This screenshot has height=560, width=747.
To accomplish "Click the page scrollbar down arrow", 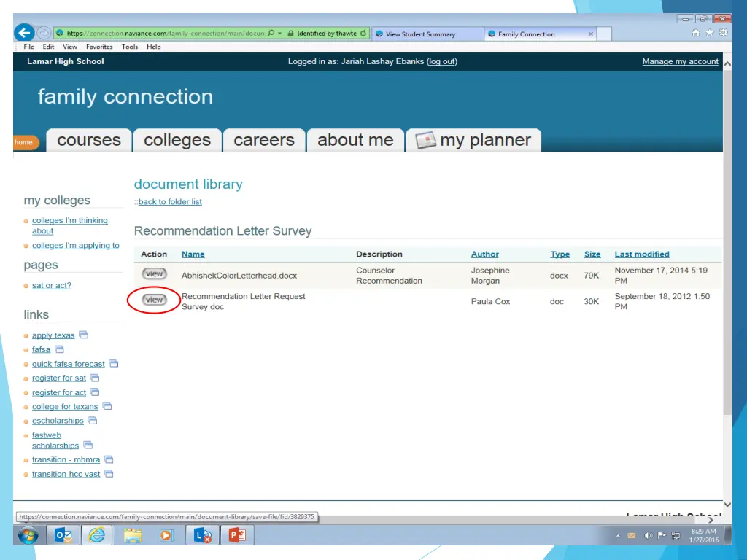I will pyautogui.click(x=727, y=504).
